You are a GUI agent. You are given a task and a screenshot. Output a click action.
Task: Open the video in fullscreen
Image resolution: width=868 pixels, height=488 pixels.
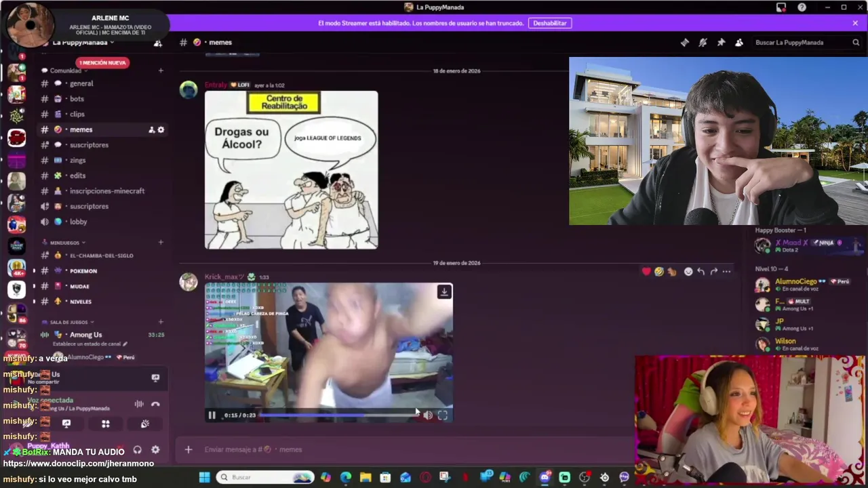click(443, 415)
